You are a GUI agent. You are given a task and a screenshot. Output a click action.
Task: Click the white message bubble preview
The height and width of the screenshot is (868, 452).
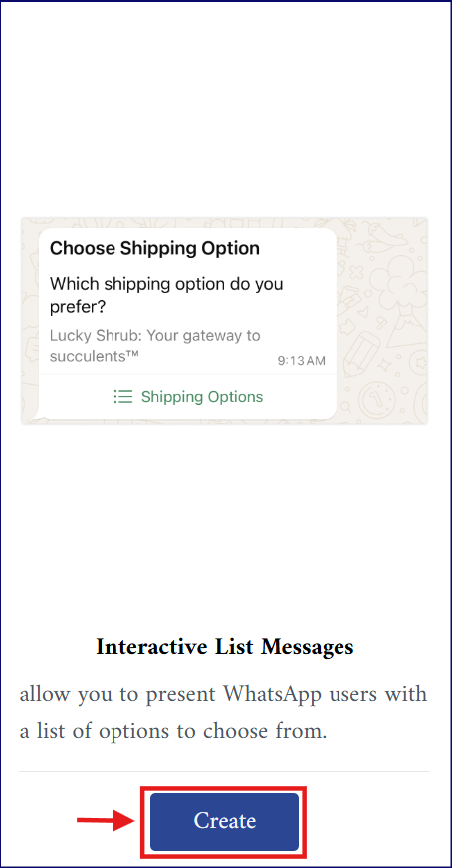(188, 324)
